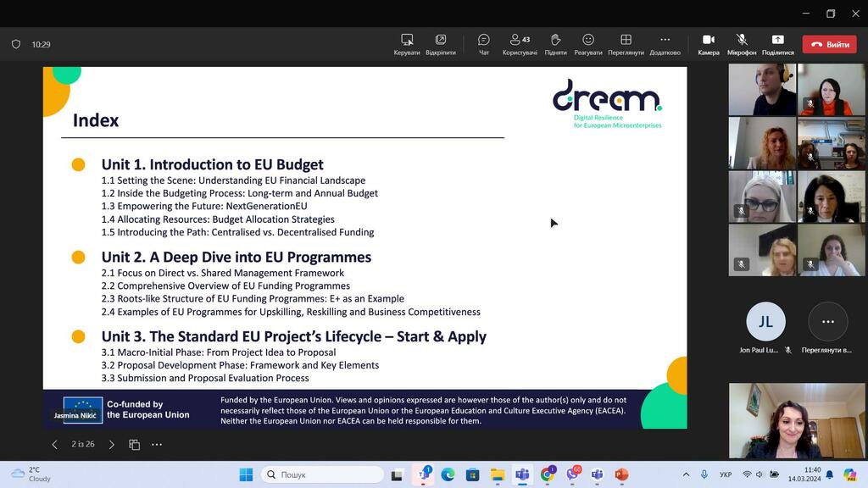Unmute the microphone (Мікрофон)
Screen dimensions: 868x488
coord(742,44)
